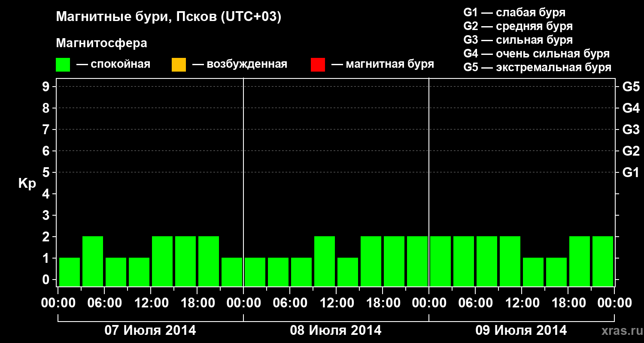Click the 00:00–03:00 bar on 09 Июля
Viewport: 644px width, 343px height.
(440, 261)
